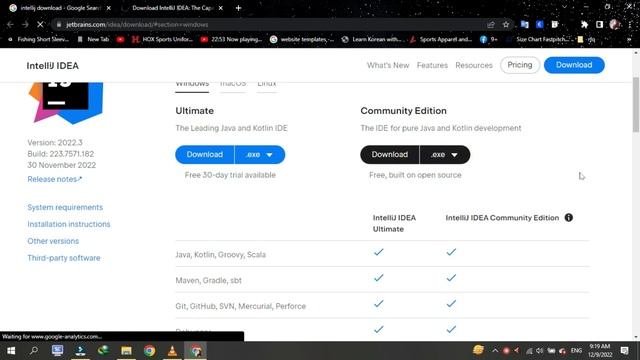Switch to the macOS download tab
Image resolution: width=640 pixels, height=360 pixels.
coord(233,84)
